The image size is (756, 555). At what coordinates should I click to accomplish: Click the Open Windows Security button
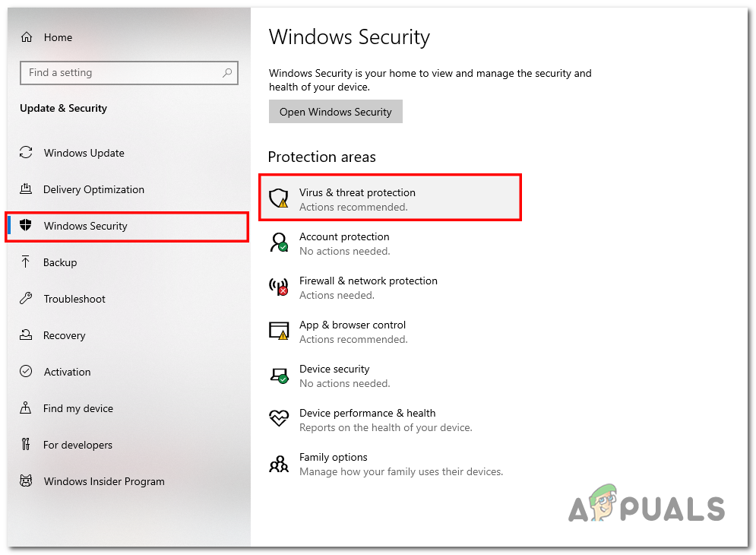335,111
